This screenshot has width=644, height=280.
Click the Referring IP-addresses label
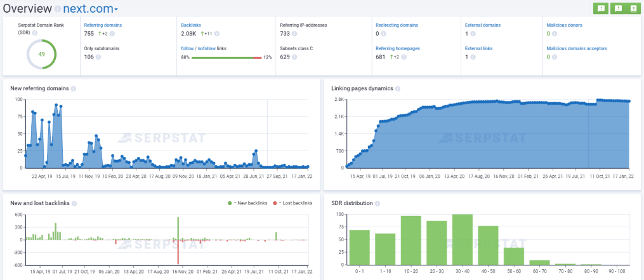point(305,25)
